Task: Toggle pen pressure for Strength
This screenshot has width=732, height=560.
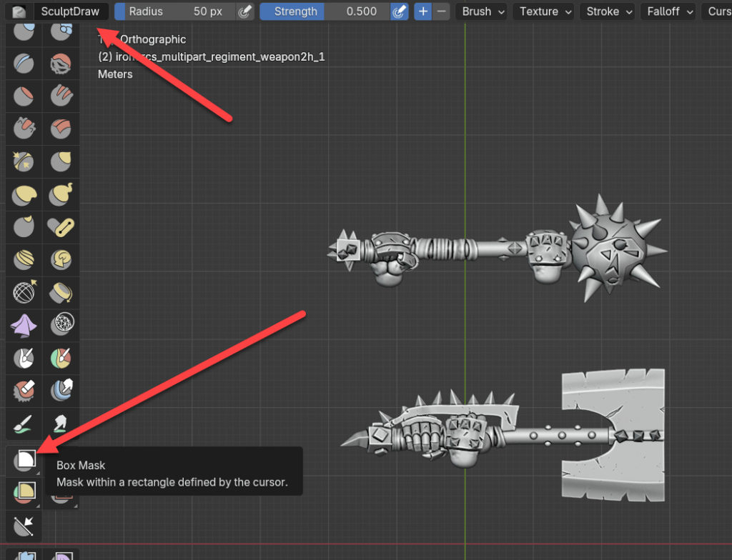Action: pyautogui.click(x=400, y=11)
